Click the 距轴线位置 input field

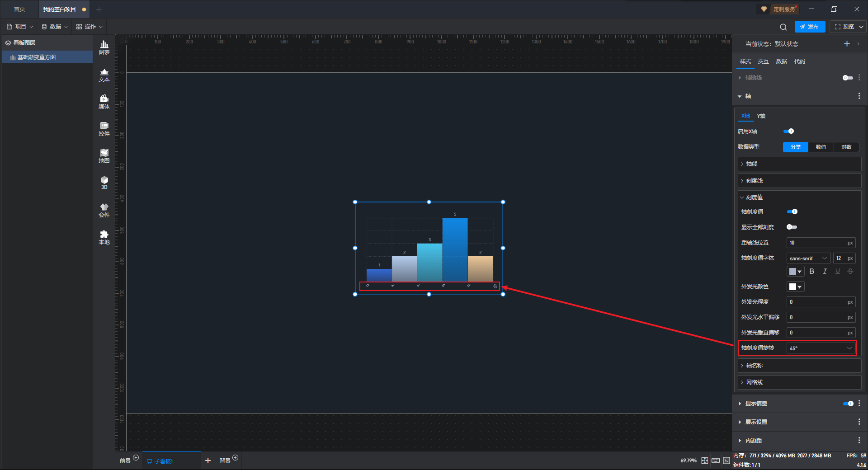point(821,243)
